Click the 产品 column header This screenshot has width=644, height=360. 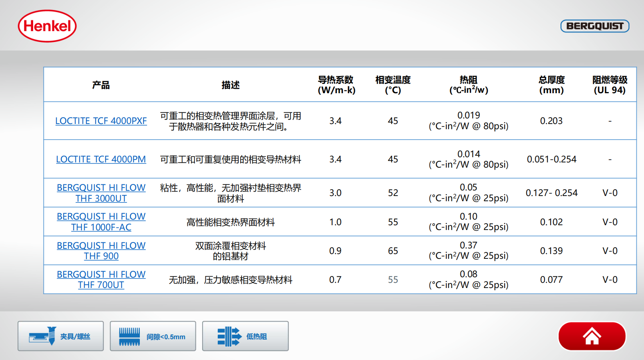[x=101, y=85]
